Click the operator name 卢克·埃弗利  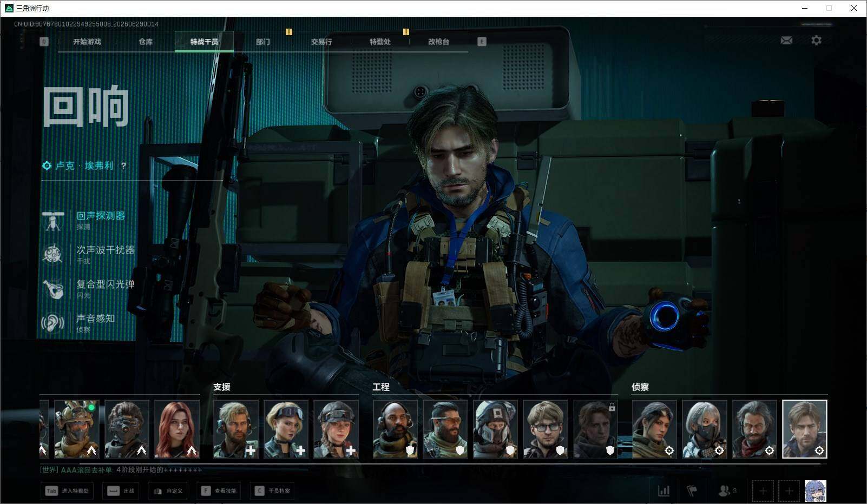[x=84, y=166]
